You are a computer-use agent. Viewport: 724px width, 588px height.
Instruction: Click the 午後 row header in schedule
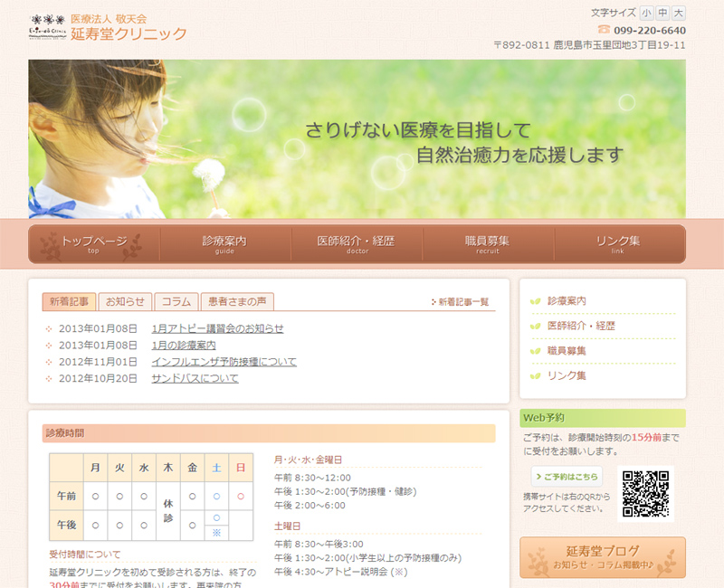(66, 526)
